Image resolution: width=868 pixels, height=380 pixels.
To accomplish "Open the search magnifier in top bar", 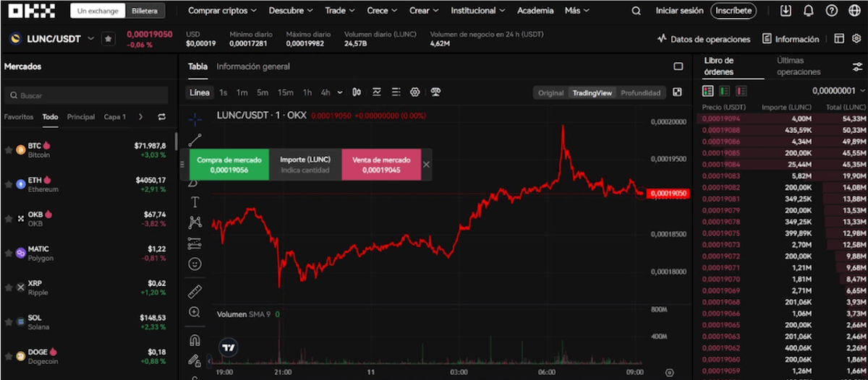I will (636, 11).
